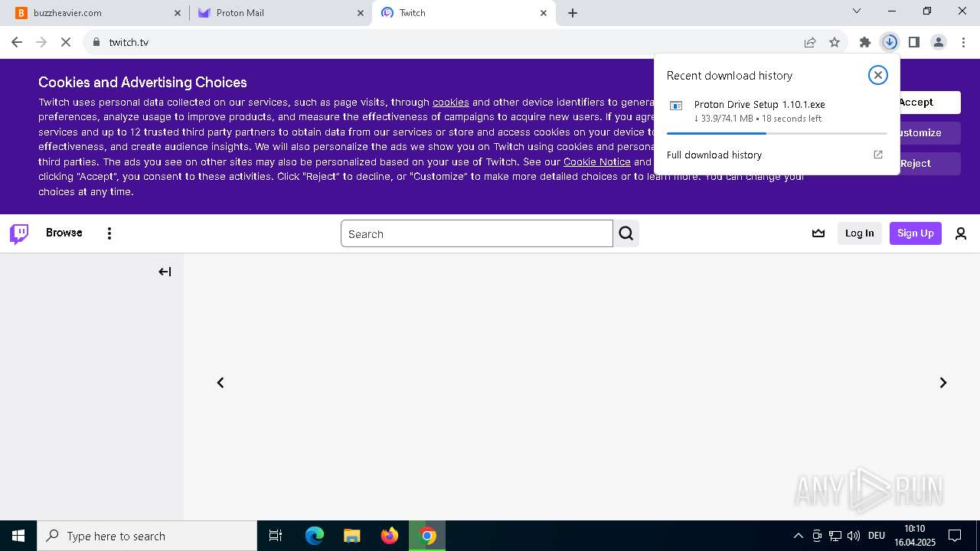Show the previous carousel item

click(x=220, y=383)
